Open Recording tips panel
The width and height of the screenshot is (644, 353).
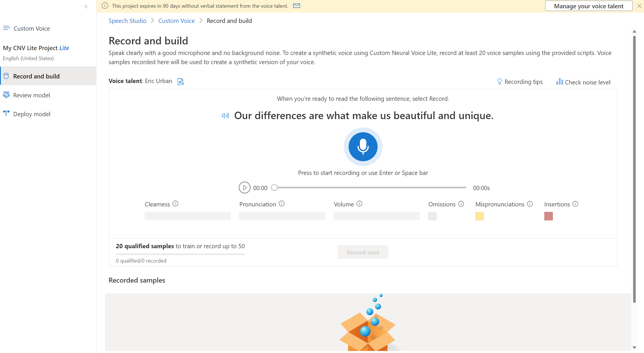tap(521, 82)
